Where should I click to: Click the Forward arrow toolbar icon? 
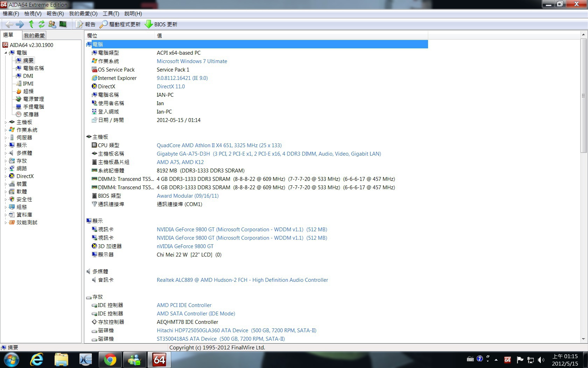20,24
